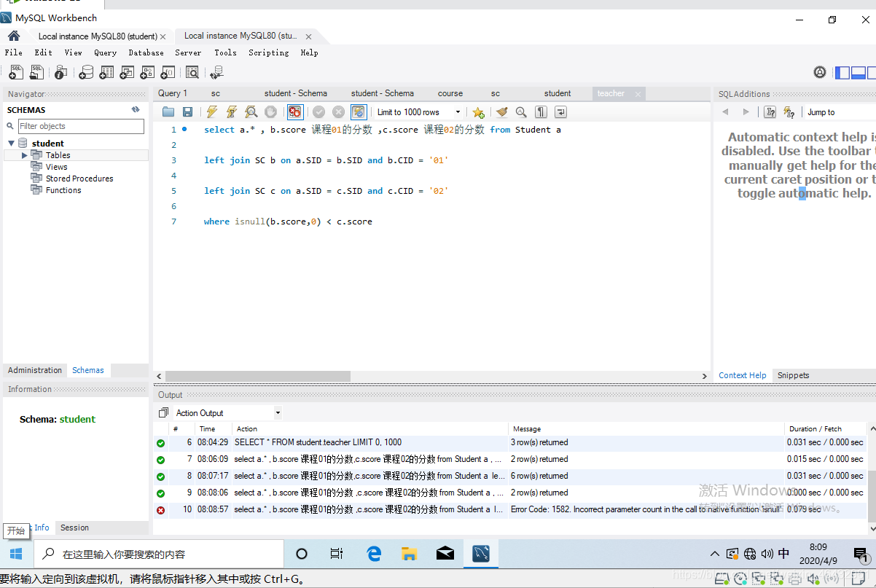Toggle automatic context help

(789, 112)
